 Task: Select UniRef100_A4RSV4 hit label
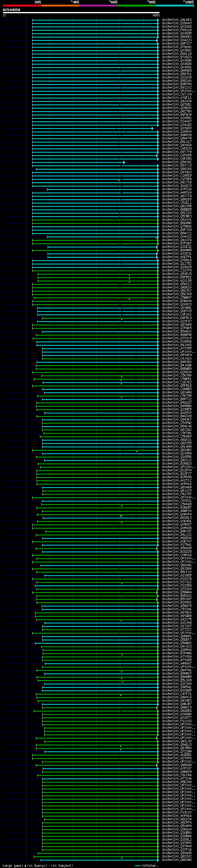[x=177, y=193]
